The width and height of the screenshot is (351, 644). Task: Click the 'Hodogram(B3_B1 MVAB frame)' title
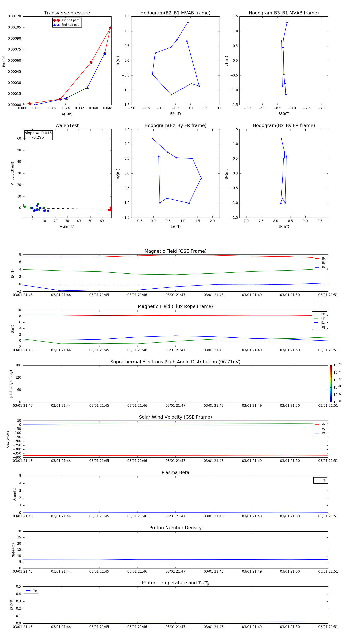[x=284, y=13]
